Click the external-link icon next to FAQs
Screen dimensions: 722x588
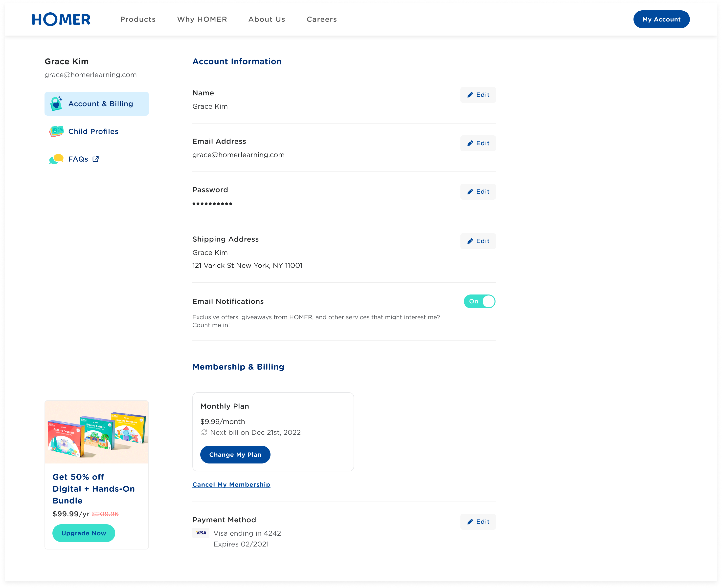(x=96, y=159)
